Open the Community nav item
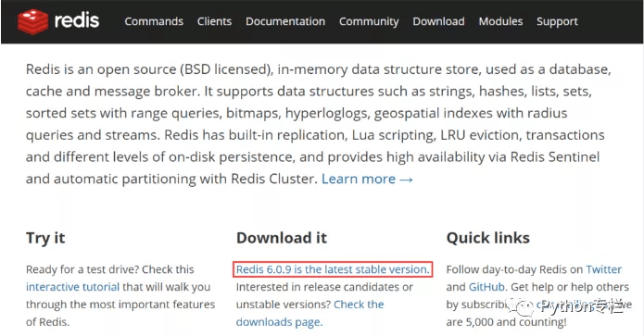The image size is (644, 336). pos(369,21)
